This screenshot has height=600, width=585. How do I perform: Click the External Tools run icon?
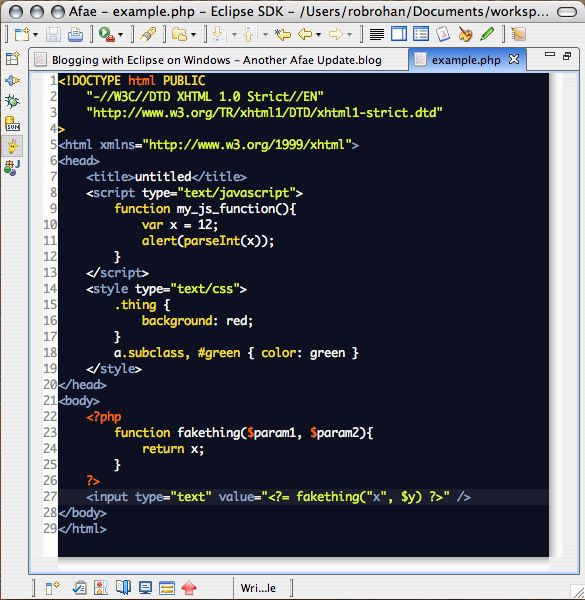pos(107,34)
